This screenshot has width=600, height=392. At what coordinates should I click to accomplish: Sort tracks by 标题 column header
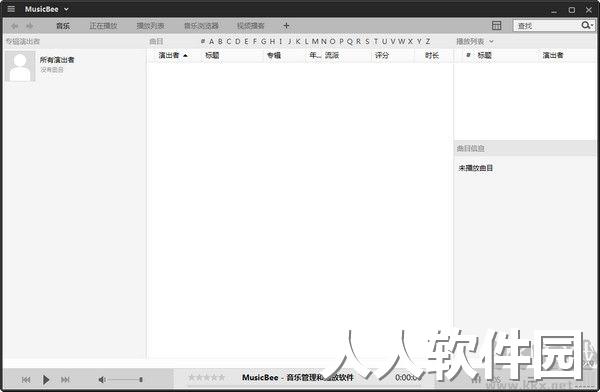(x=212, y=56)
